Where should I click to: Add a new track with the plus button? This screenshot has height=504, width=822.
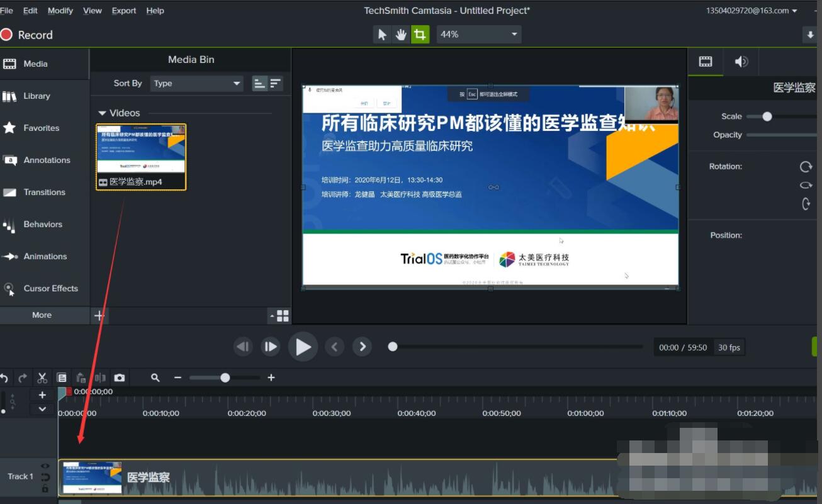click(42, 395)
